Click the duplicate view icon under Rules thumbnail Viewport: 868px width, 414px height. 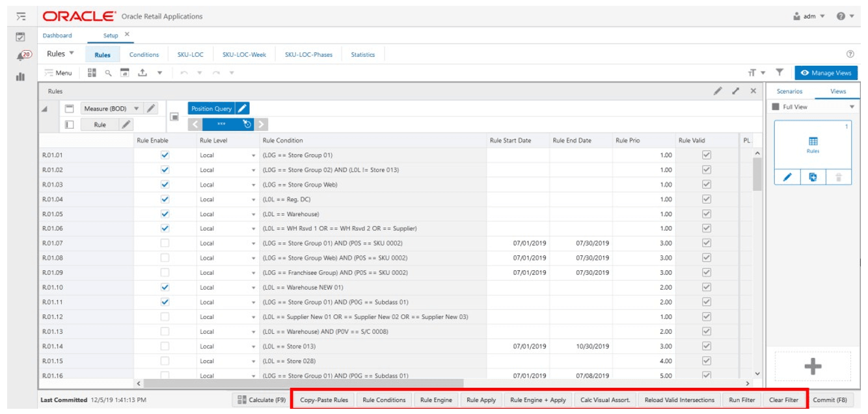pos(813,177)
